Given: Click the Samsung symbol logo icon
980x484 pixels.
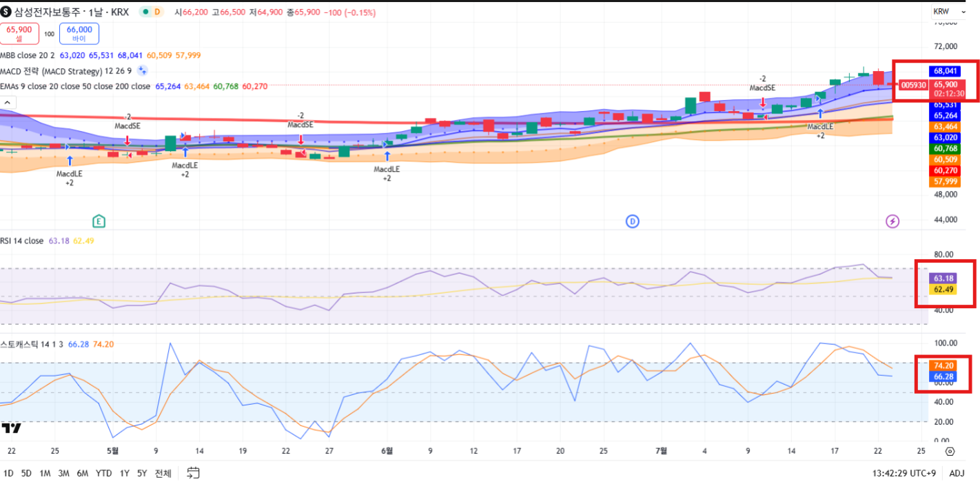Looking at the screenshot, I should click(x=6, y=12).
